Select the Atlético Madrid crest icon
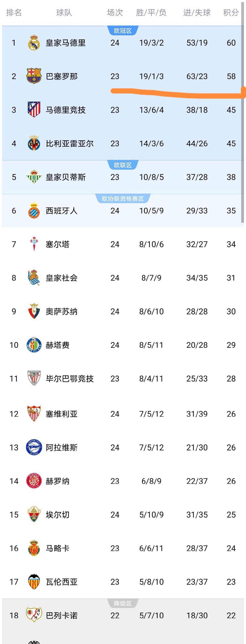Image resolution: width=246 pixels, height=644 pixels. (x=34, y=110)
